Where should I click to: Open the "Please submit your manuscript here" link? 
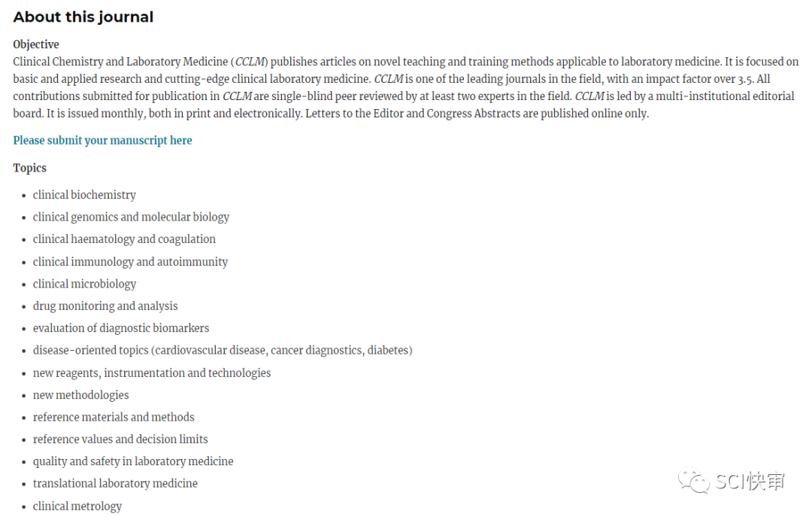102,140
